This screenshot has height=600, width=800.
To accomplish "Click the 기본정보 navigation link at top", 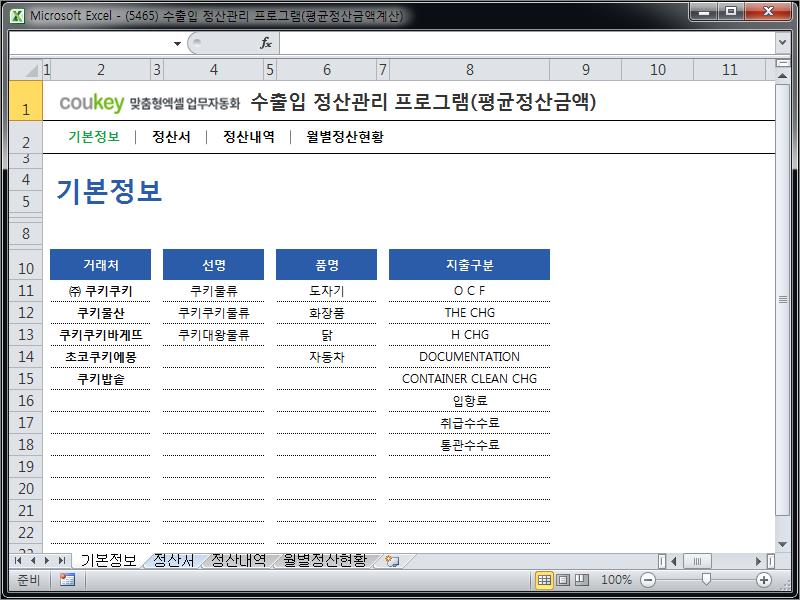I will pos(94,137).
